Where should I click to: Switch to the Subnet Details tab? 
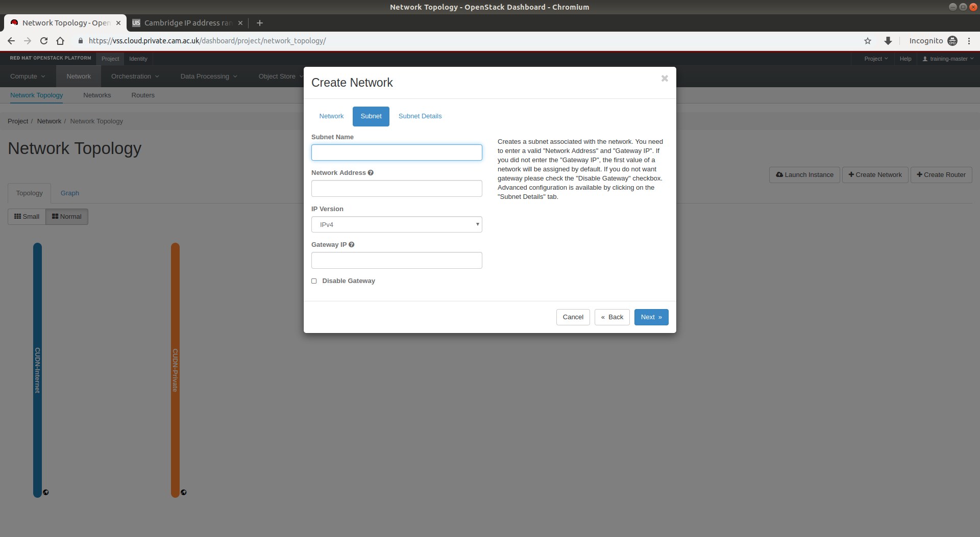pos(420,116)
